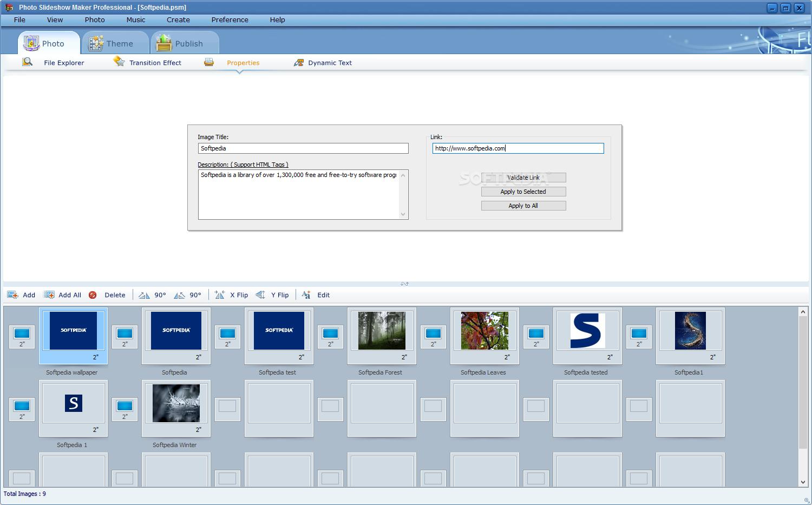Viewport: 812px width, 505px height.
Task: Open the Transition Effect section
Action: coord(155,63)
